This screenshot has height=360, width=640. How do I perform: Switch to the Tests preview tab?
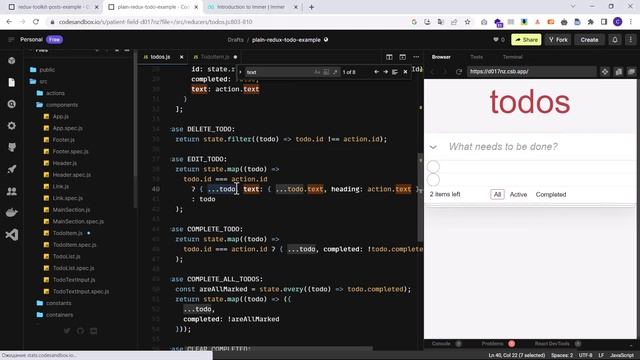476,57
